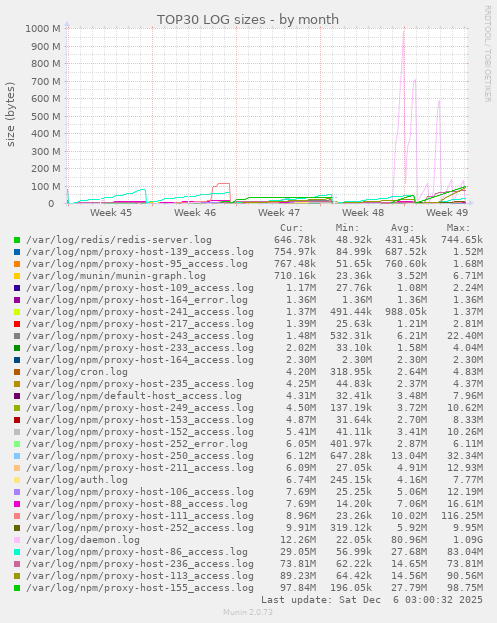Click the size (bytes) axis title
Viewport: 497px width, 623px height.
(x=10, y=114)
